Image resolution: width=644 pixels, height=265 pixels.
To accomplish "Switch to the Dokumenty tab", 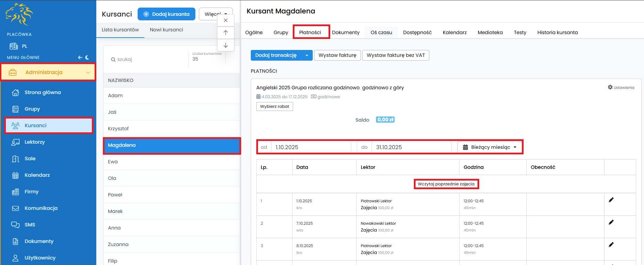I will 345,32.
